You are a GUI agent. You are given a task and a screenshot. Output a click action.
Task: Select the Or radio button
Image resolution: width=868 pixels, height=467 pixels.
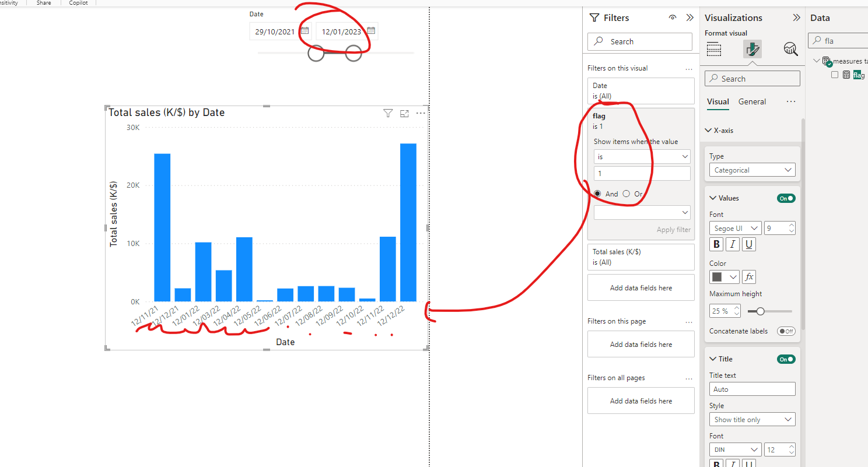click(626, 194)
